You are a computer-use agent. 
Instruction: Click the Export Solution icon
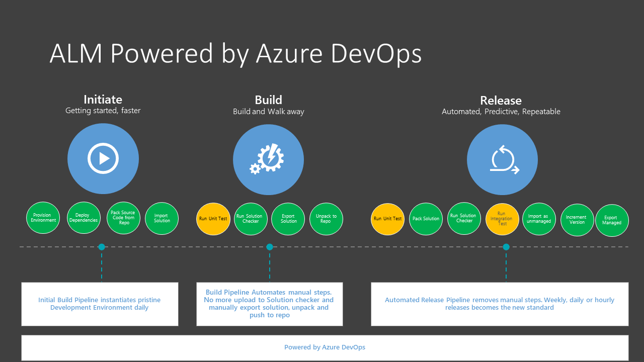click(288, 219)
